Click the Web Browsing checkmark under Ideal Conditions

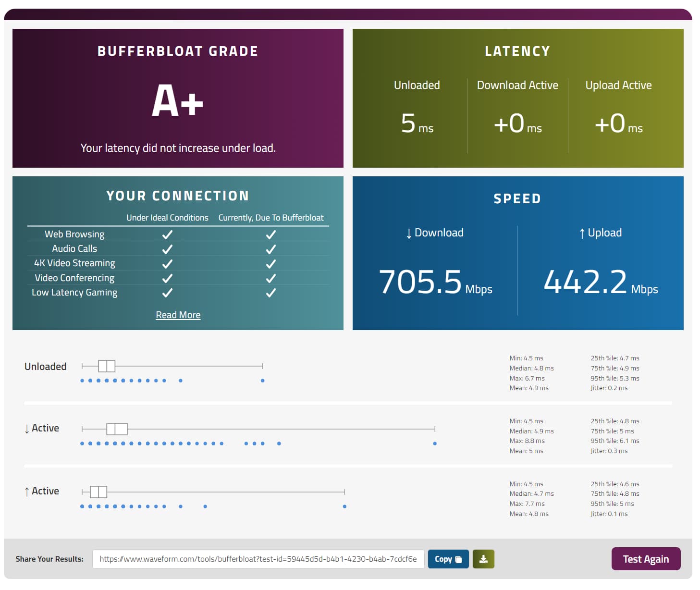pos(167,234)
